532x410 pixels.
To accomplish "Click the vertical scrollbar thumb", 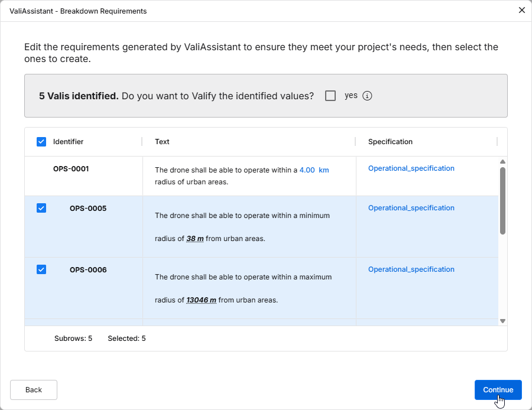I will point(502,200).
